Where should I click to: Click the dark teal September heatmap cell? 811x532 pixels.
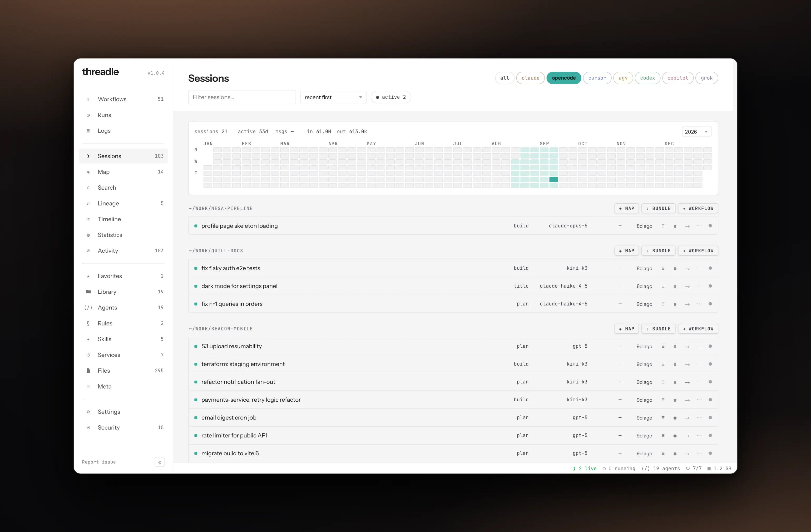(554, 180)
